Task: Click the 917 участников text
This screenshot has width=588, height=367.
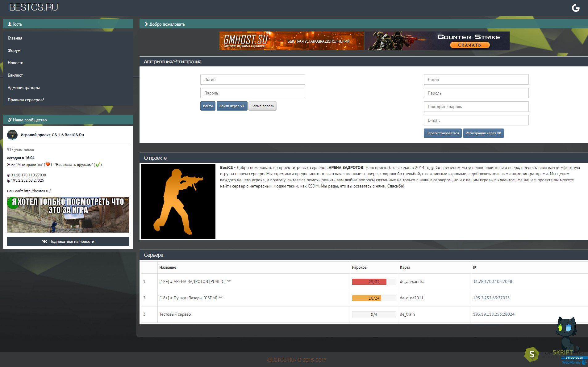Action: (x=21, y=150)
